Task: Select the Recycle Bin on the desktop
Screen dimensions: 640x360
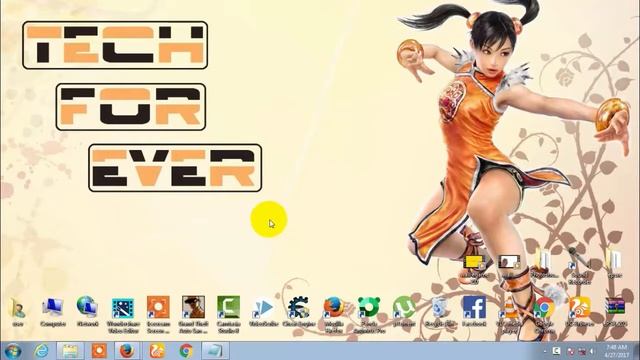Action: [x=440, y=312]
